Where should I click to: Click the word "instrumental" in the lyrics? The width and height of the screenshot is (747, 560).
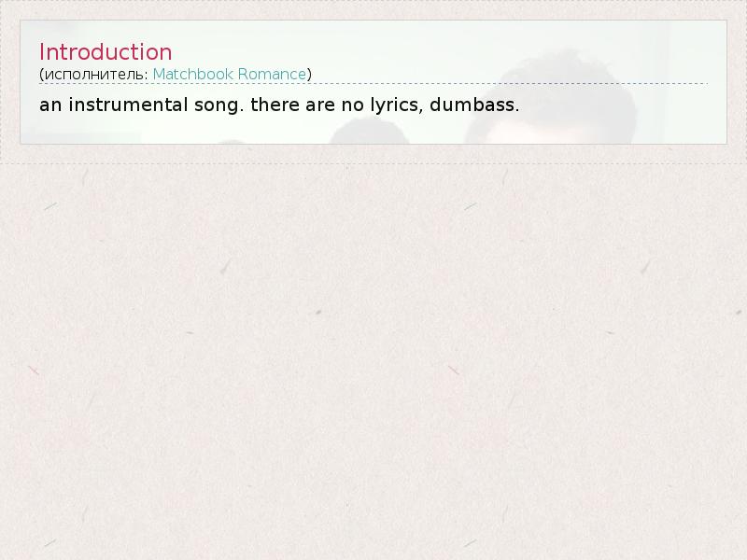[x=128, y=105]
